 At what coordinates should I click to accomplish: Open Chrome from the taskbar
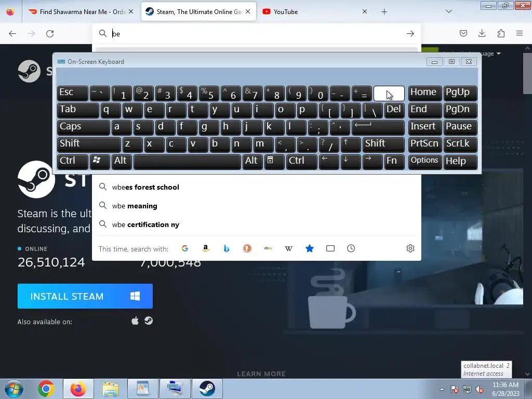(46, 389)
